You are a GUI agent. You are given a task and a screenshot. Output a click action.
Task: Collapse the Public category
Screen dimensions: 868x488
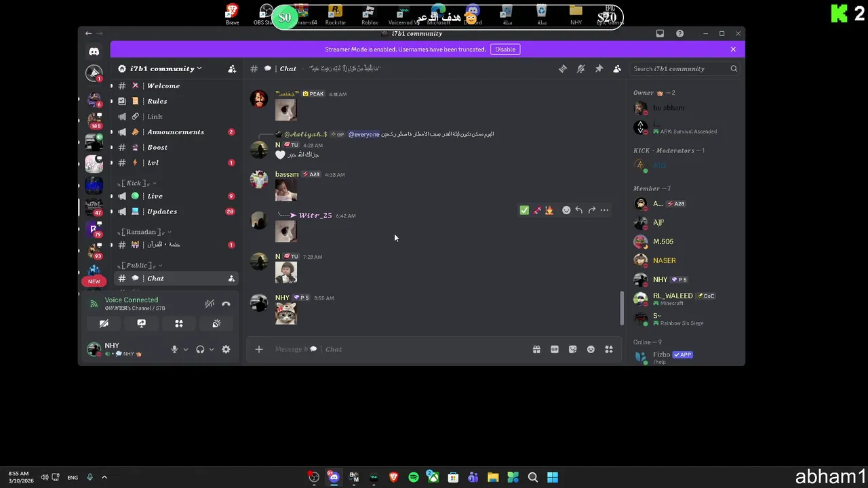(140, 265)
